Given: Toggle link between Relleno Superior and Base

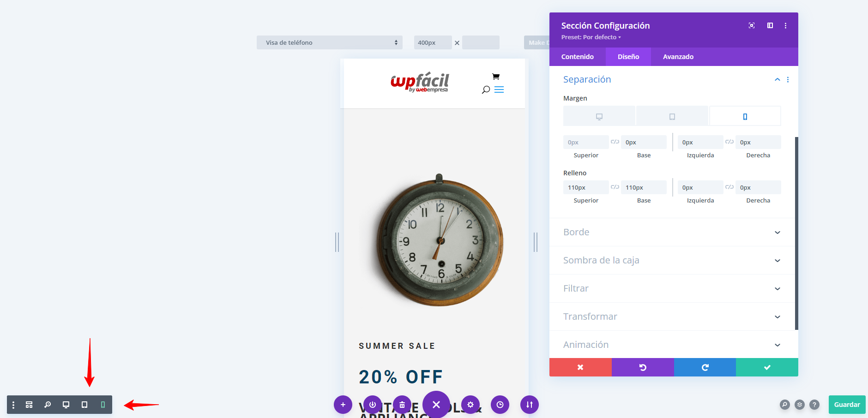Looking at the screenshot, I should 615,187.
